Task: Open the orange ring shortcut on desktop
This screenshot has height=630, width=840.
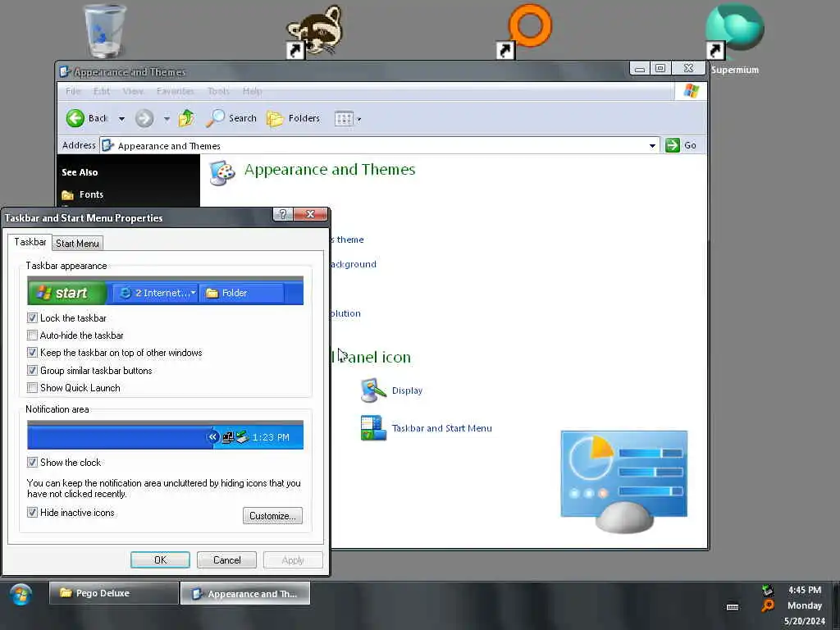Action: pos(524,31)
